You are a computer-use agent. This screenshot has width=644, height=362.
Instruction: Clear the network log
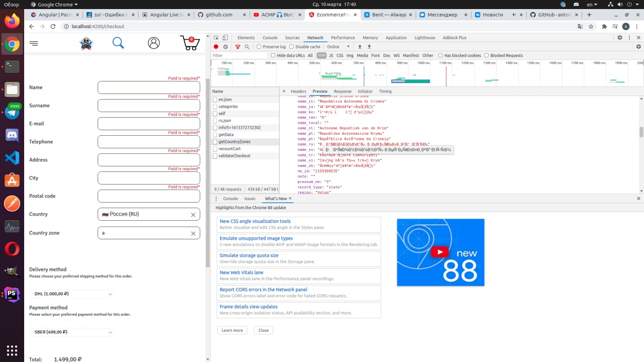tap(225, 47)
